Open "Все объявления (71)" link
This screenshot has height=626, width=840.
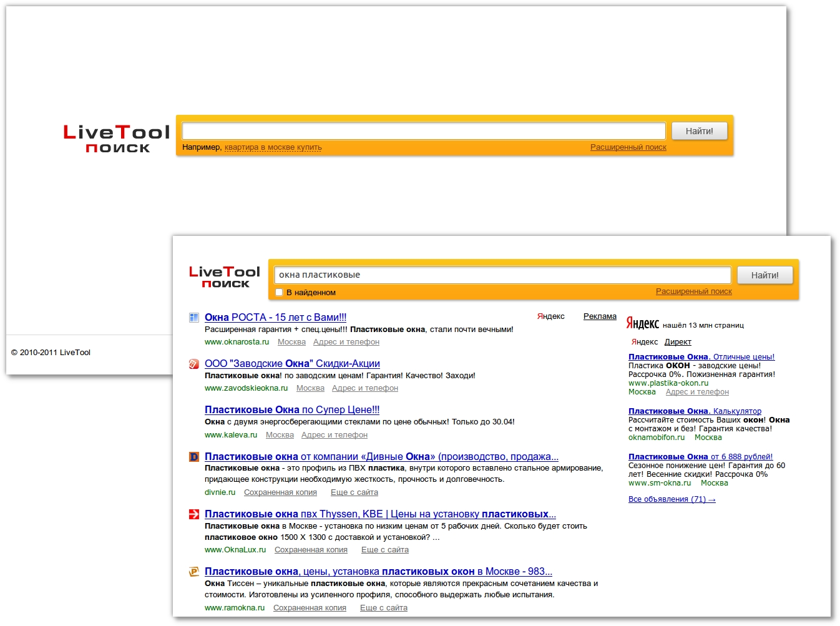[672, 499]
